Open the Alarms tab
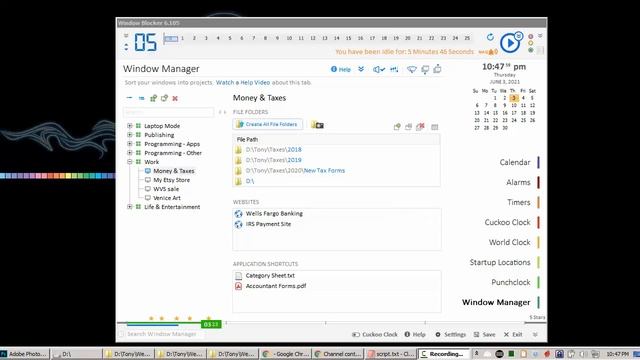Screen dimensions: 640x360 518,182
